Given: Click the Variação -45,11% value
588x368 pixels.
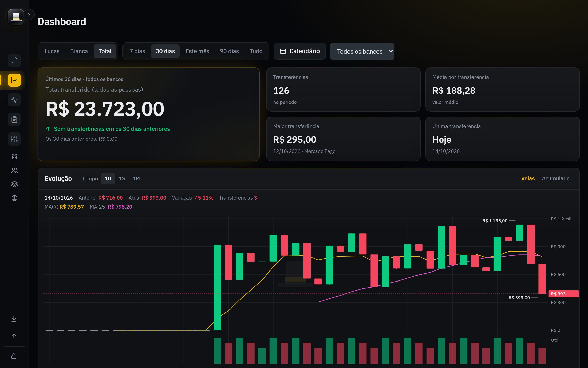Looking at the screenshot, I should click(193, 198).
